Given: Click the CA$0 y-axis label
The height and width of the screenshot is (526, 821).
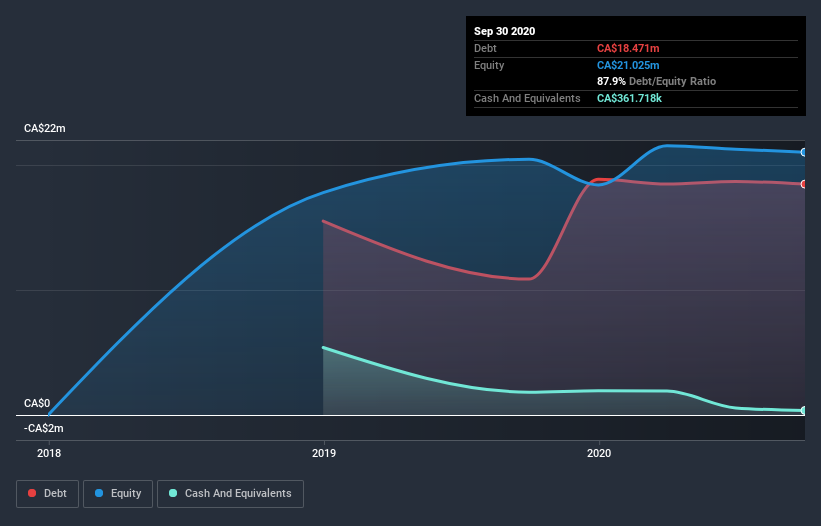Looking at the screenshot, I should (x=37, y=403).
